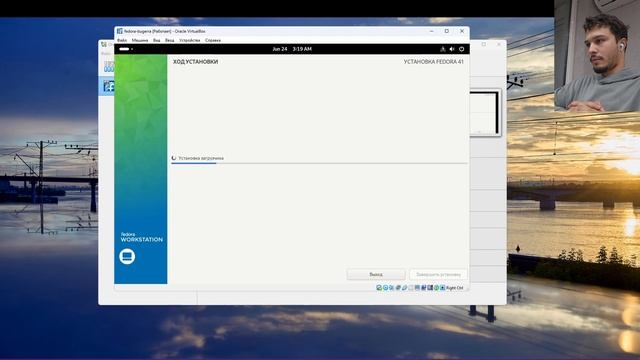Maximize the background VirtualBox Manager window

coord(484,44)
